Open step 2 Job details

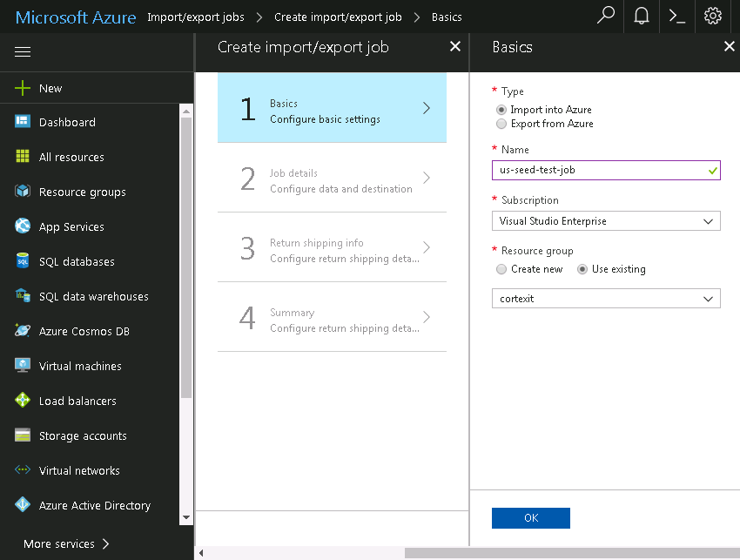332,178
